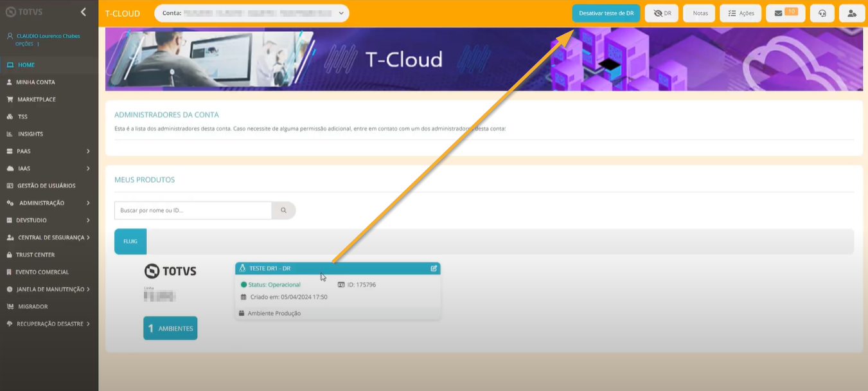Expand the PAAS submenu
The width and height of the screenshot is (868, 391).
(88, 151)
